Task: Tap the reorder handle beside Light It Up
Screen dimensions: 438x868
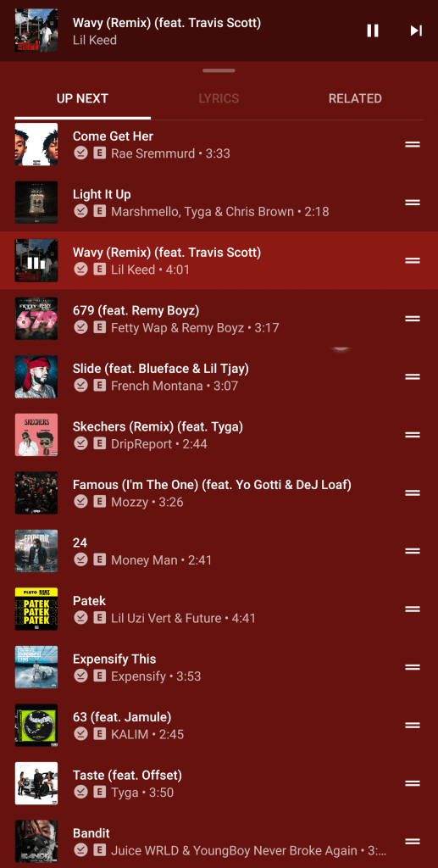Action: click(413, 203)
